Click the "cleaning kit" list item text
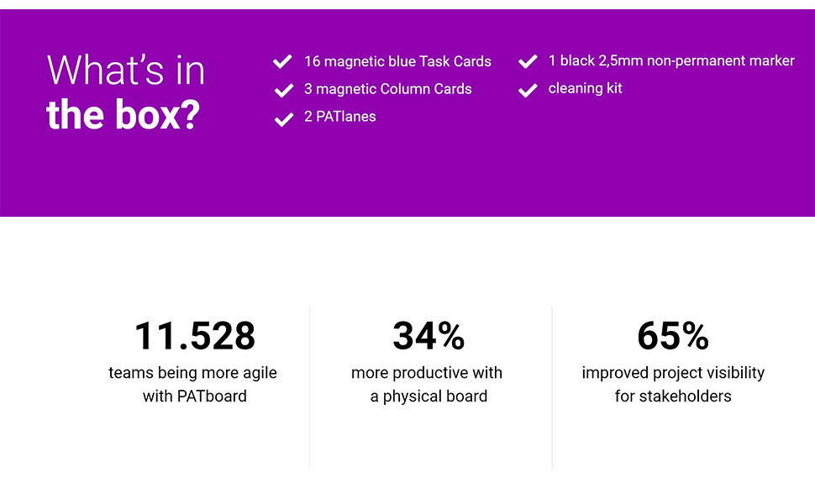The width and height of the screenshot is (815, 504). point(585,88)
